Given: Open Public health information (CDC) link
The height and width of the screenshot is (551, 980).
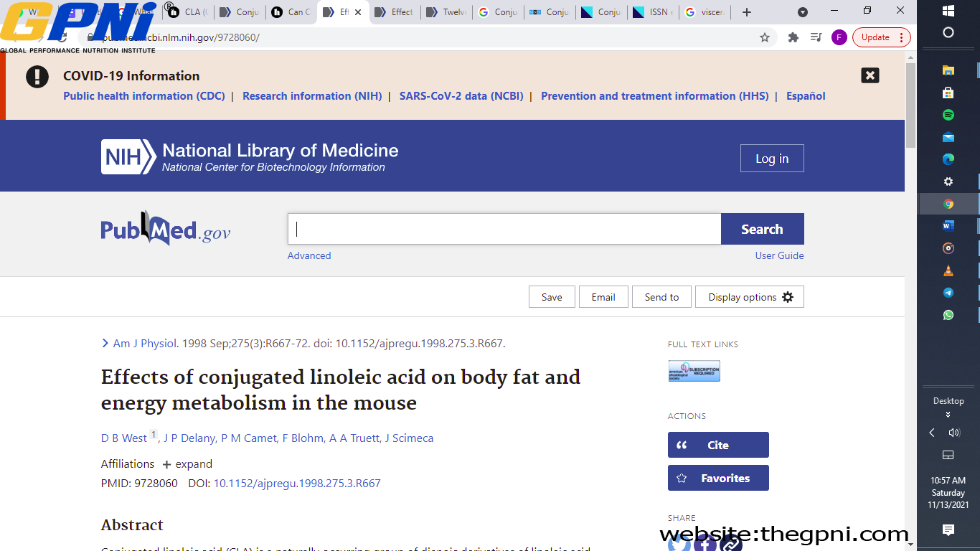Looking at the screenshot, I should point(144,96).
